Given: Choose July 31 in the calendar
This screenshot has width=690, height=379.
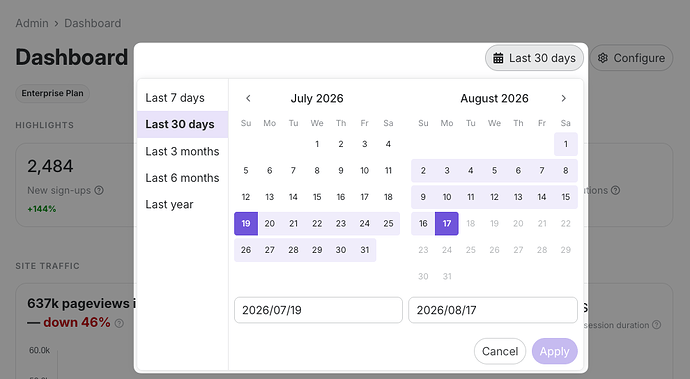Looking at the screenshot, I should click(x=364, y=250).
